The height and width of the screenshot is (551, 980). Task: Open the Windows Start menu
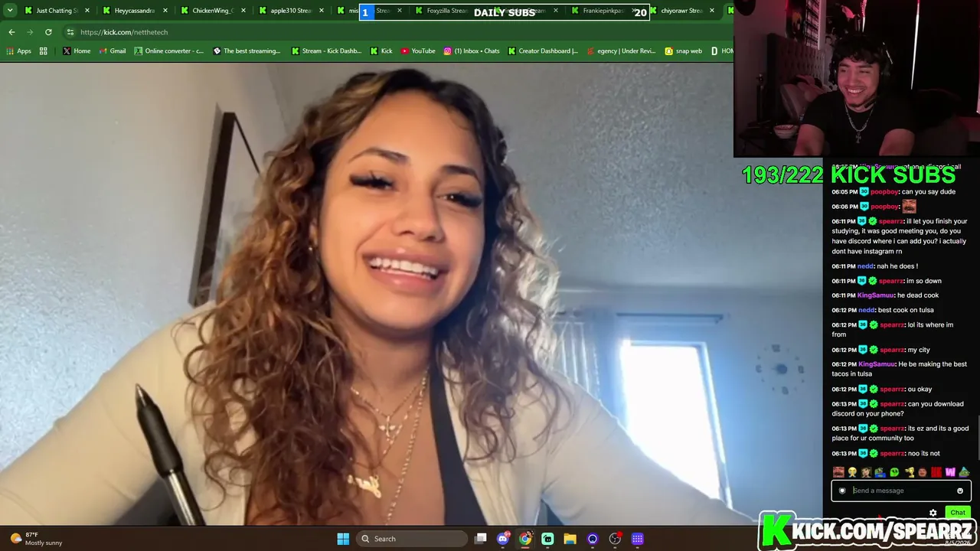pyautogui.click(x=343, y=539)
